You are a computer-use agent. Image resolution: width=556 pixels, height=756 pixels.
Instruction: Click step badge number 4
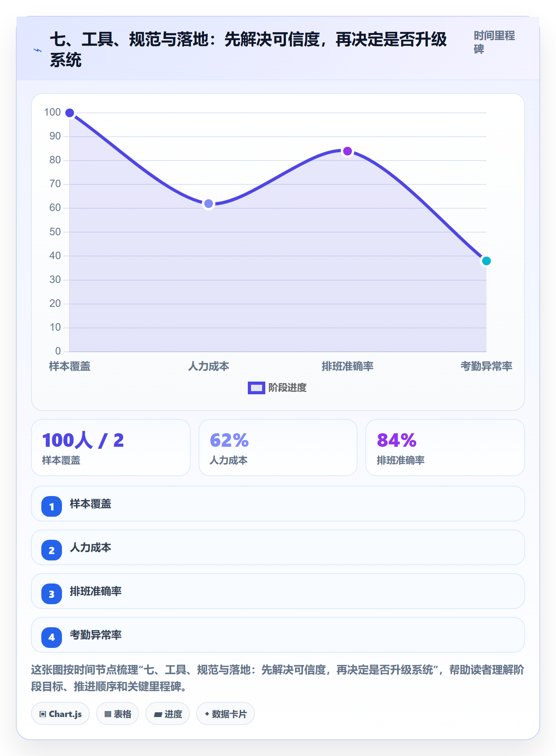point(52,638)
